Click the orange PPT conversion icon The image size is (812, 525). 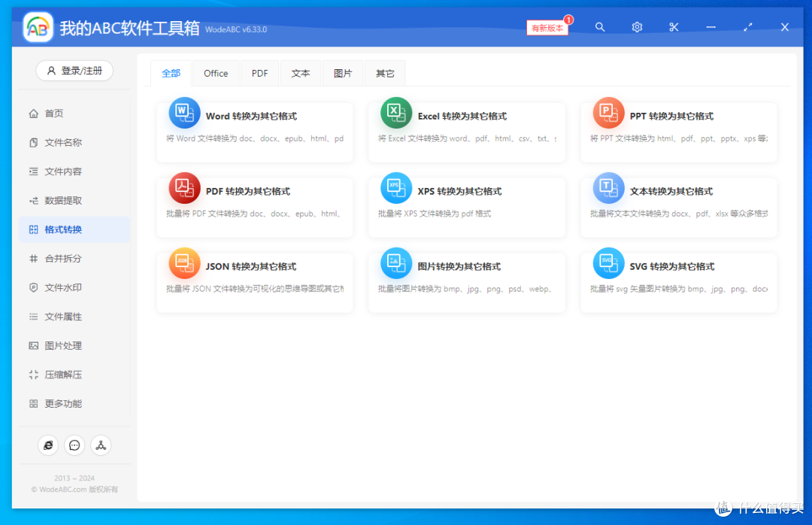[x=608, y=113]
